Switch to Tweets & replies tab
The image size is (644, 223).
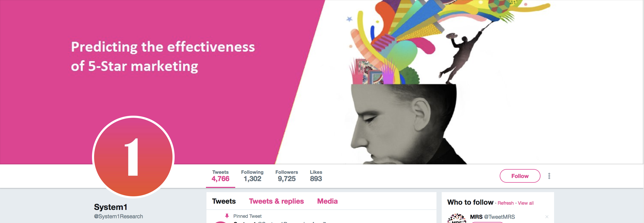pos(276,201)
